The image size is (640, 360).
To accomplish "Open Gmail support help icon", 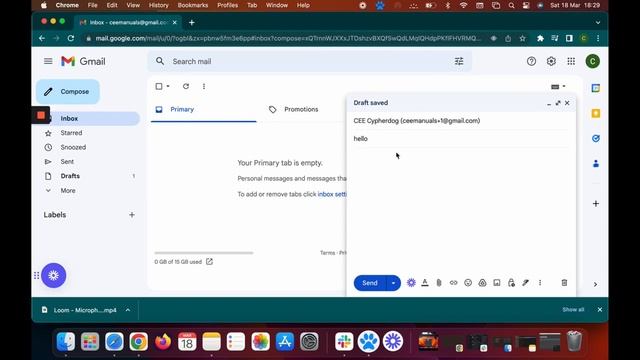I will [x=531, y=61].
